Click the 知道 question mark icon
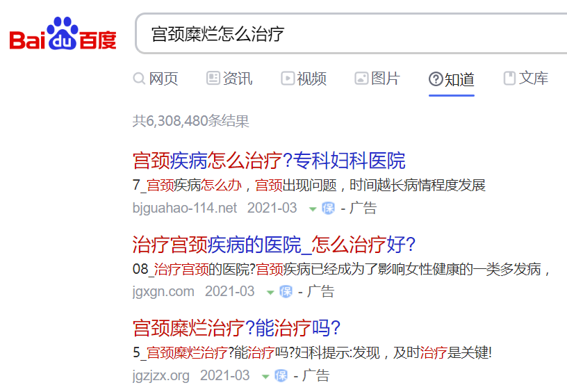567x392 pixels. (436, 79)
